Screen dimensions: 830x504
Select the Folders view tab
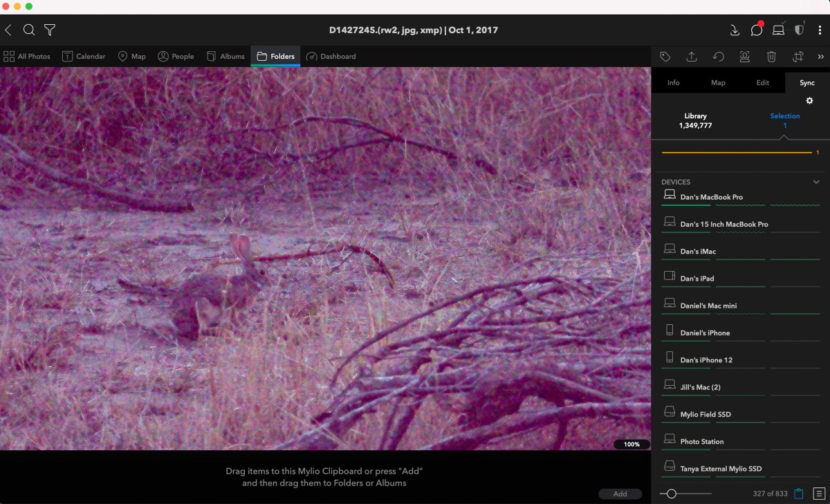point(275,57)
